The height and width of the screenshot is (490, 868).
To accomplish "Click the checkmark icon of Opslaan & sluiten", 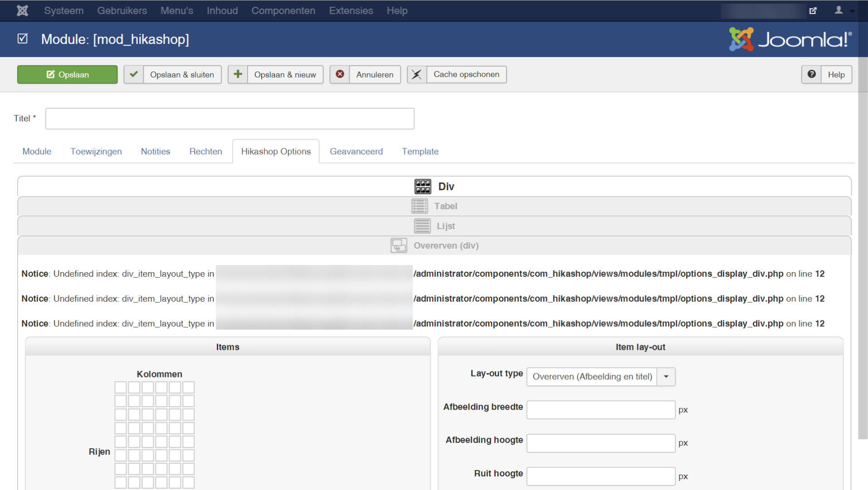I will [x=134, y=74].
